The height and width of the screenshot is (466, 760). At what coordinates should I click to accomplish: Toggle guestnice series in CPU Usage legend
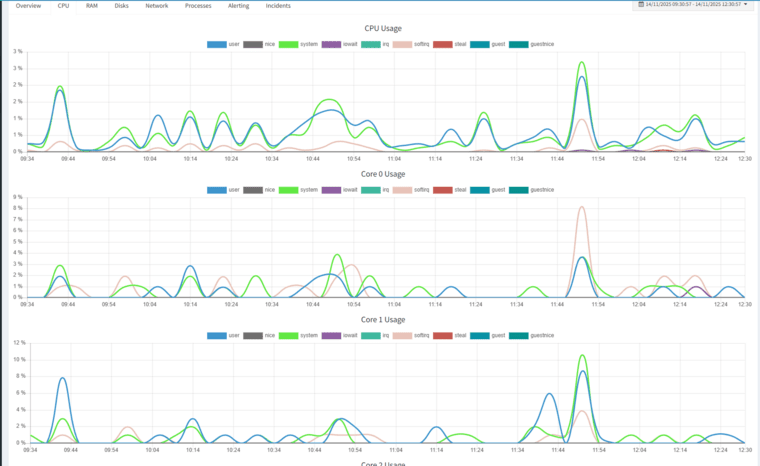click(531, 44)
